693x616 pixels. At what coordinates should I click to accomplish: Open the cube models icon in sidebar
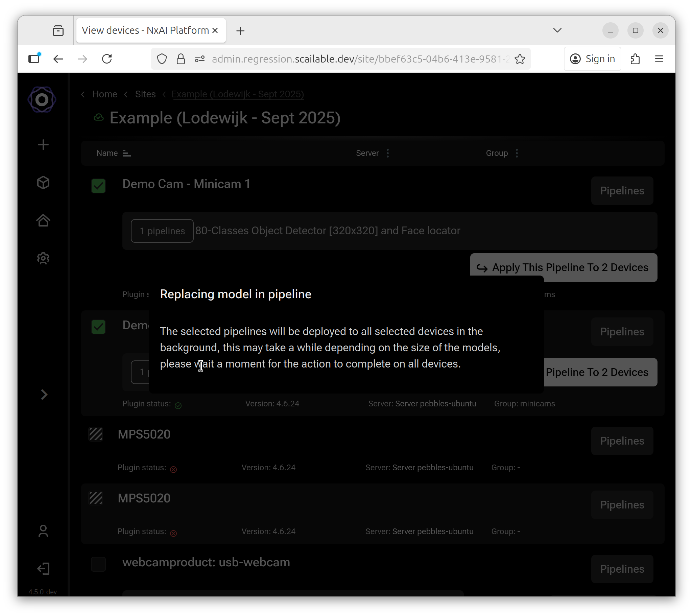pyautogui.click(x=43, y=183)
